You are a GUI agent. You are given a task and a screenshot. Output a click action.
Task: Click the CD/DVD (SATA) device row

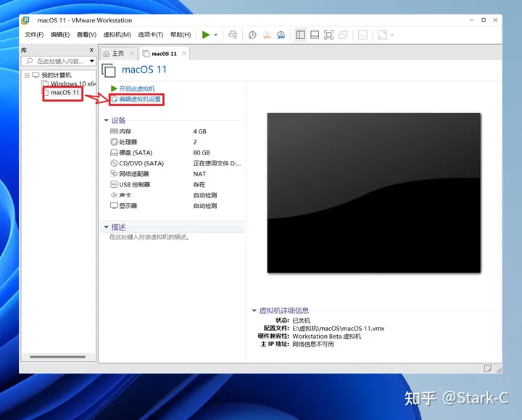[x=175, y=163]
